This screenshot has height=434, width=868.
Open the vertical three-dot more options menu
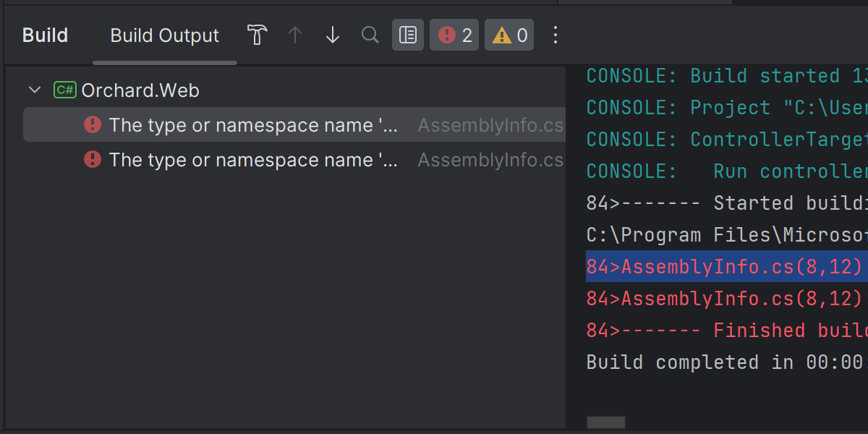pyautogui.click(x=556, y=35)
